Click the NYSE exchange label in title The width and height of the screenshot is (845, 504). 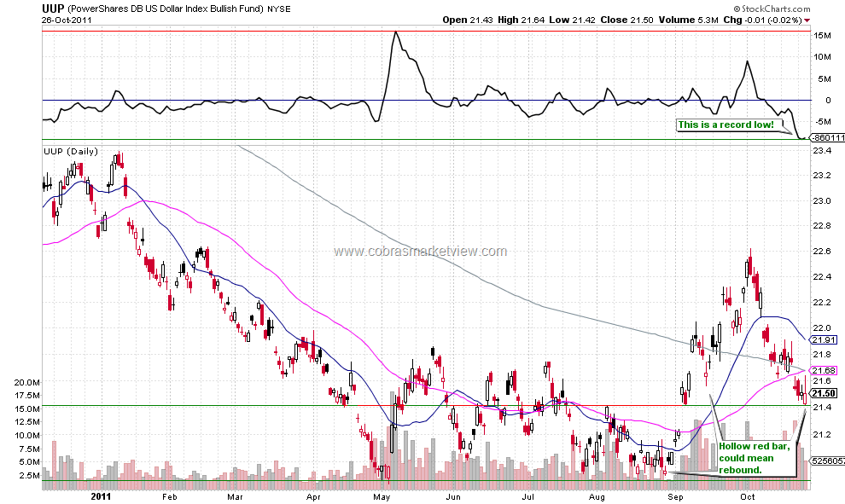click(x=279, y=9)
